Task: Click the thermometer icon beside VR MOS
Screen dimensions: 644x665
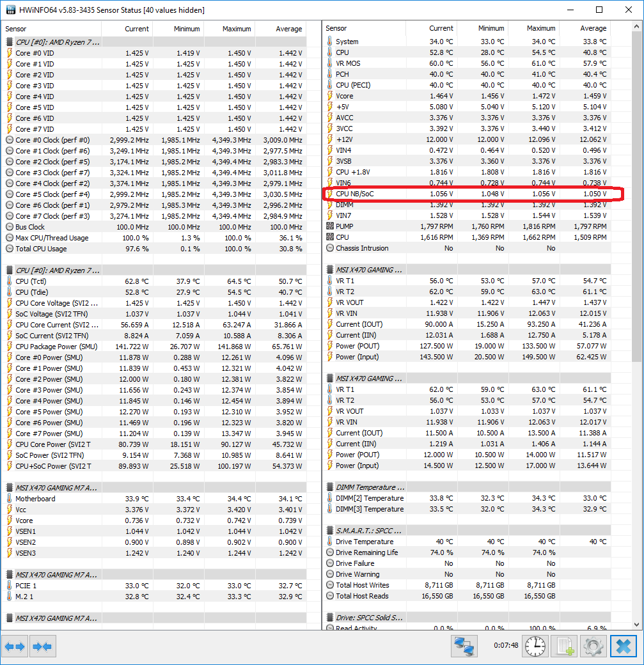Action: point(330,63)
